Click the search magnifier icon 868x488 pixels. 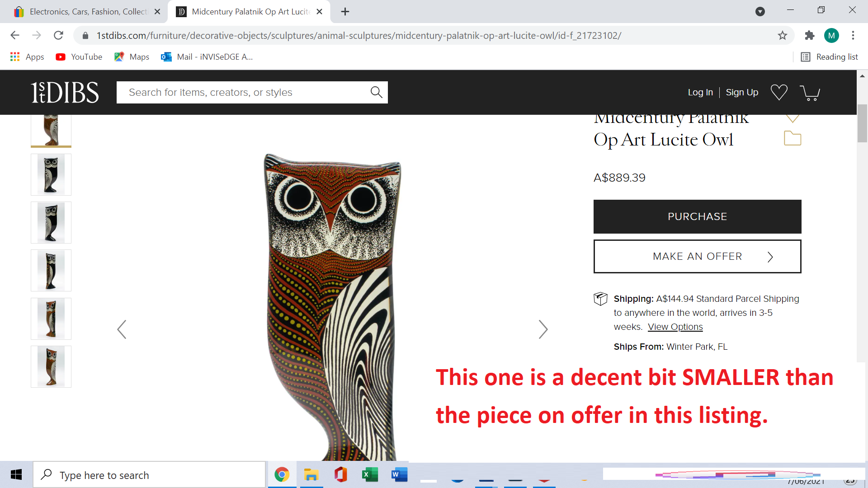pyautogui.click(x=376, y=92)
